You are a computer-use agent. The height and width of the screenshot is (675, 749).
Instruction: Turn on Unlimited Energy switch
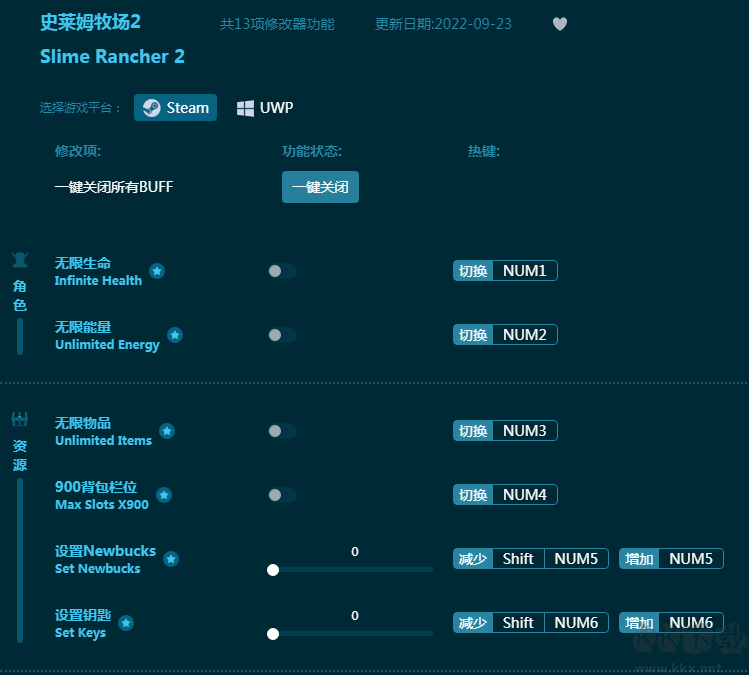click(x=282, y=335)
